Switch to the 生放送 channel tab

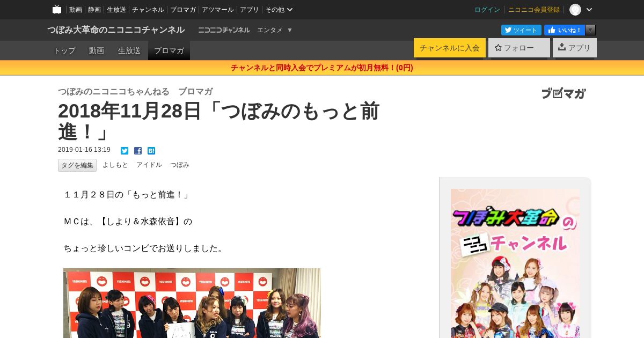point(129,50)
